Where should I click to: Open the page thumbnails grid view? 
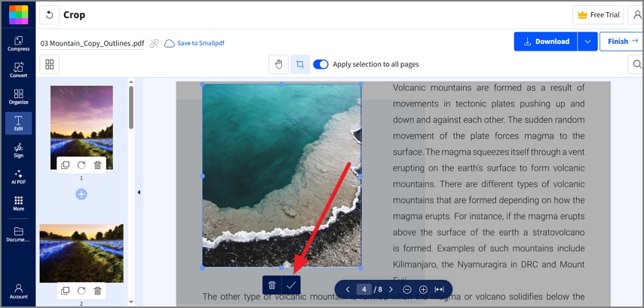(50, 64)
